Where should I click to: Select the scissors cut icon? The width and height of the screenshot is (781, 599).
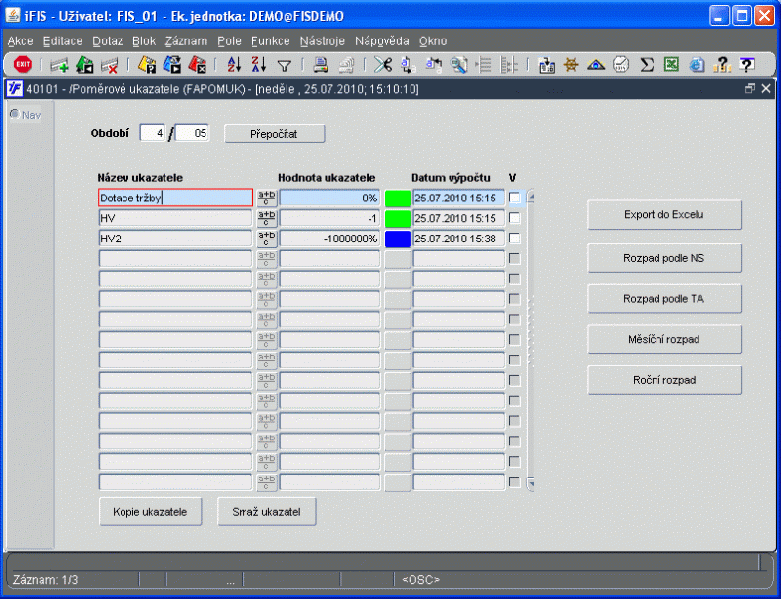point(383,65)
